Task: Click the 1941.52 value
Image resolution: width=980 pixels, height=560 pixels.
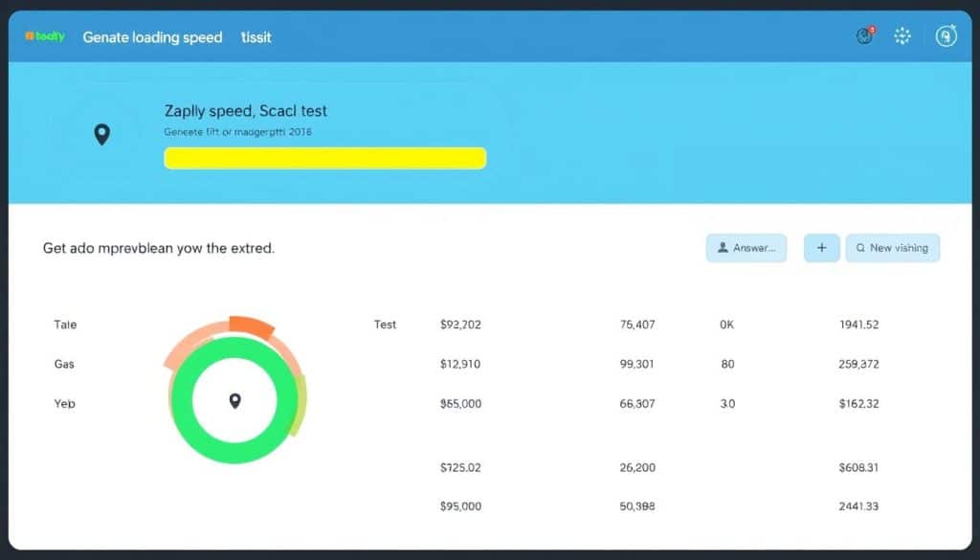Action: 859,325
